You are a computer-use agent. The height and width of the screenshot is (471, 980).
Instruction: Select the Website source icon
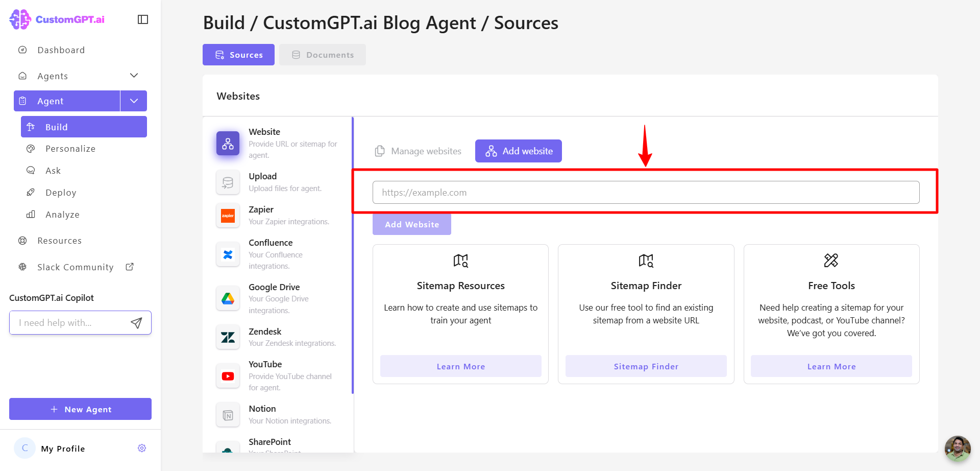228,144
